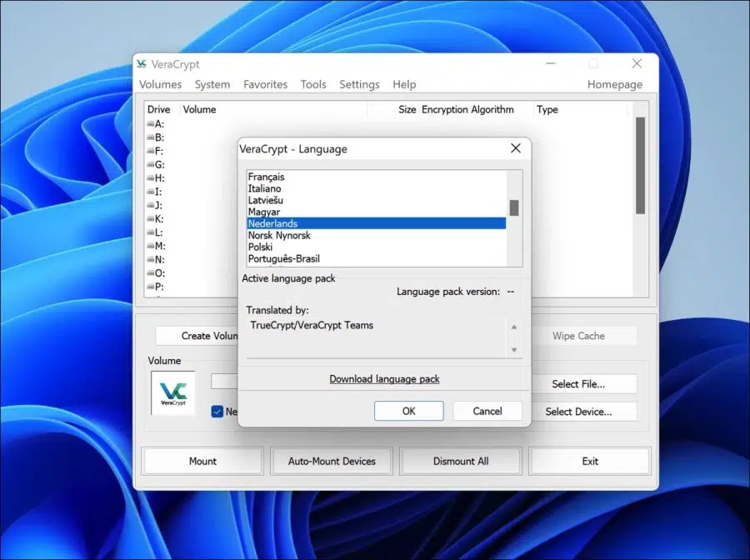Select drive G: in the drive list
The image size is (750, 560).
coord(156,164)
